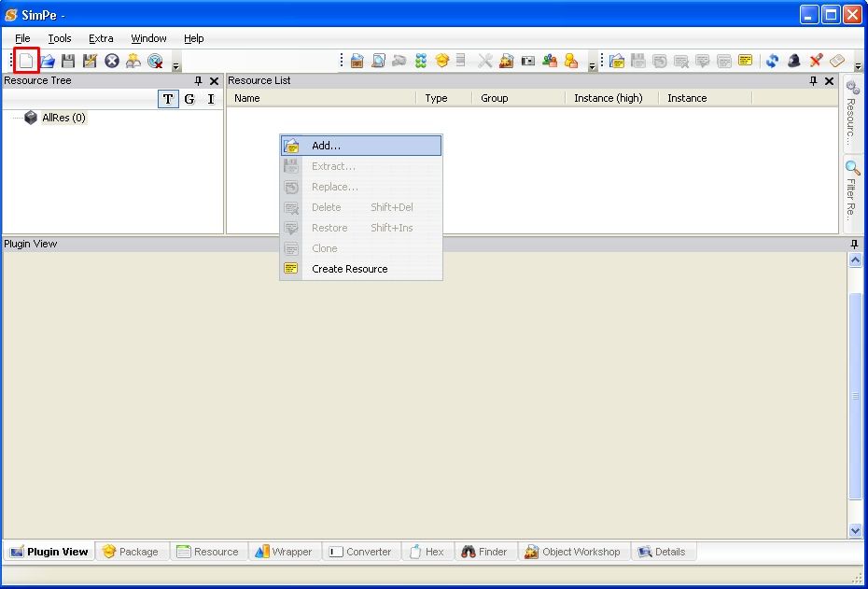Click the Plugin View scrollbar up arrow
Screen dimensions: 868x589
click(x=855, y=260)
